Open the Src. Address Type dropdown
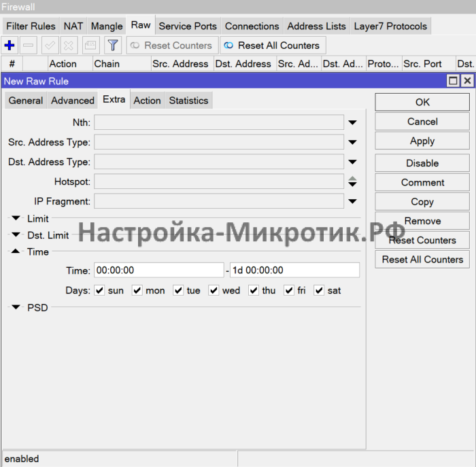The image size is (476, 467). [352, 143]
